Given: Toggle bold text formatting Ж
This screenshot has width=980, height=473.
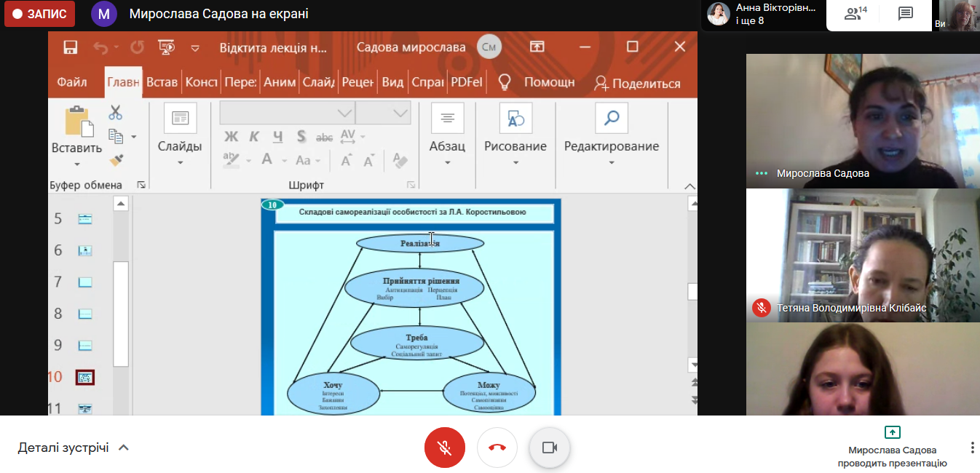Looking at the screenshot, I should [231, 137].
